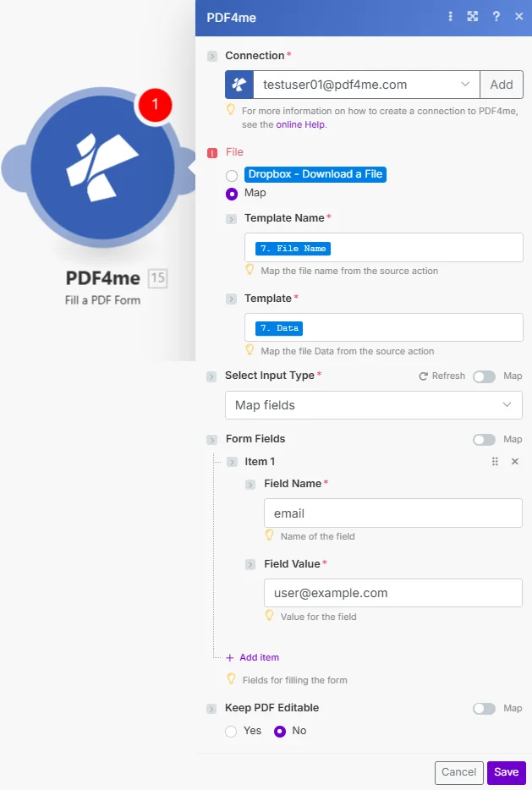
Task: Click the Cancel button
Action: point(459,772)
